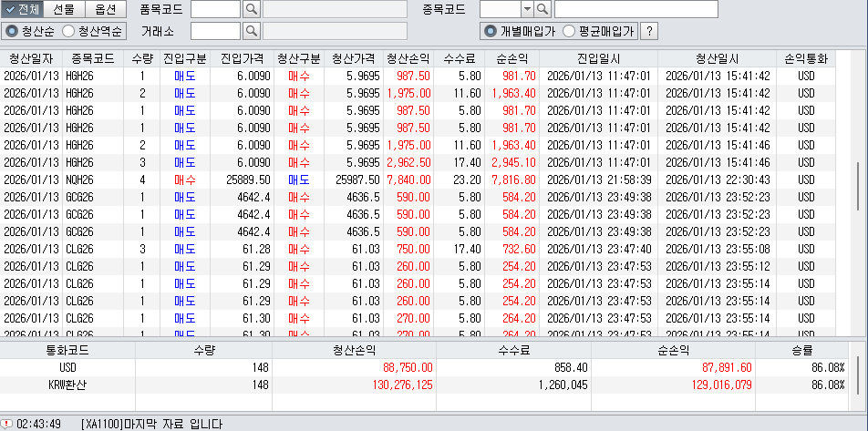
Task: Click the 88,750.00 total profit value
Action: (408, 367)
